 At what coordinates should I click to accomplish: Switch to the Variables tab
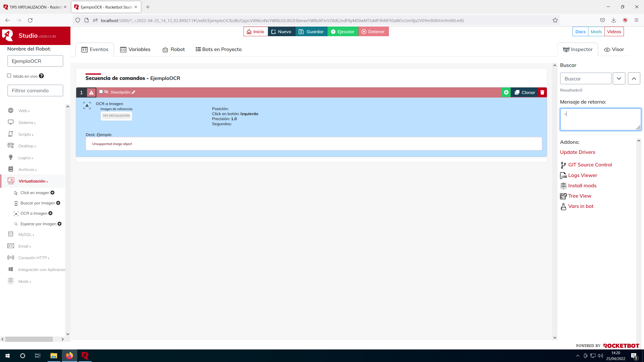click(135, 49)
